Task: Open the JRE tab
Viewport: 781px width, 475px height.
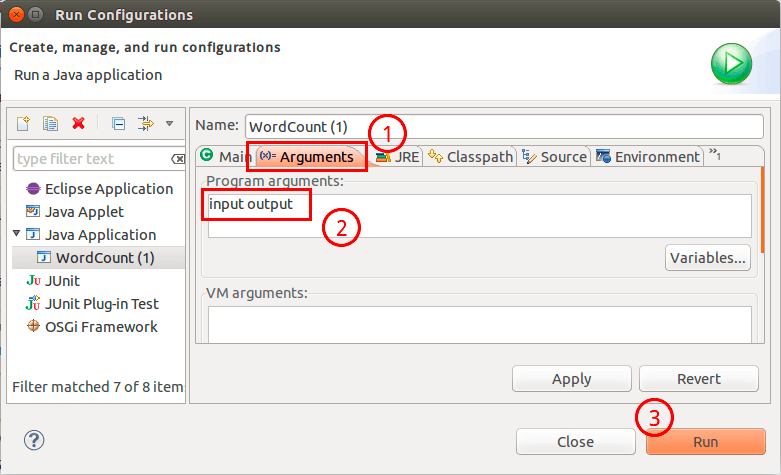Action: click(397, 157)
